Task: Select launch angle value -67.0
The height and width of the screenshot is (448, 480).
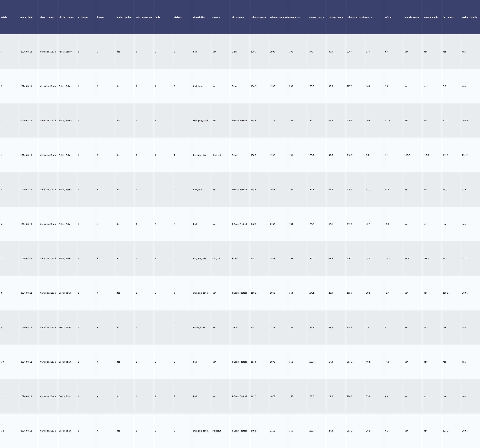Action: click(426, 259)
